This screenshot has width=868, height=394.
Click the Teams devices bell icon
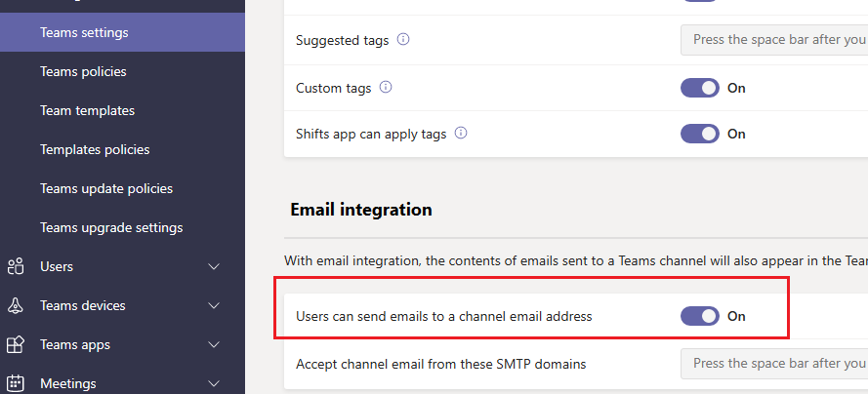pos(16,305)
